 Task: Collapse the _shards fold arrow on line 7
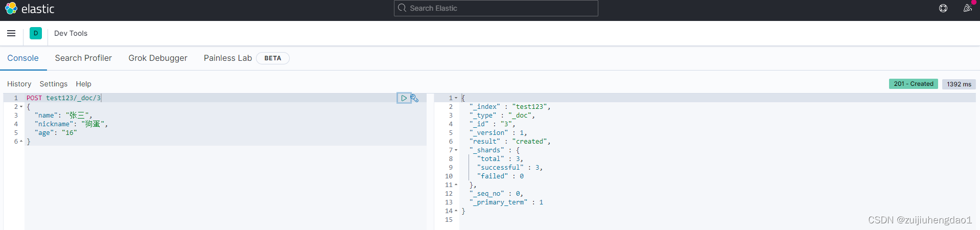point(456,150)
